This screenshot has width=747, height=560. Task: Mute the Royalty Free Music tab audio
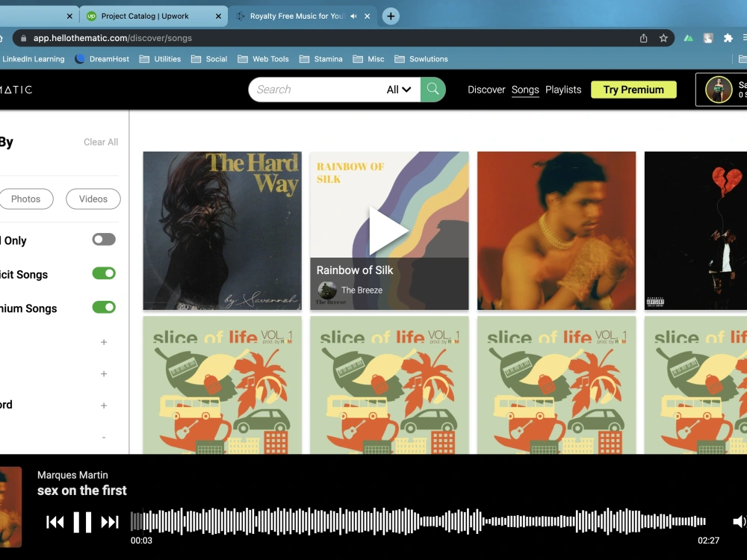point(353,16)
